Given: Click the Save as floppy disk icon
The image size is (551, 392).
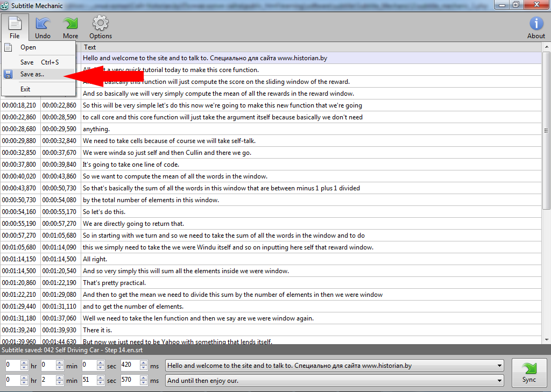Looking at the screenshot, I should point(9,74).
